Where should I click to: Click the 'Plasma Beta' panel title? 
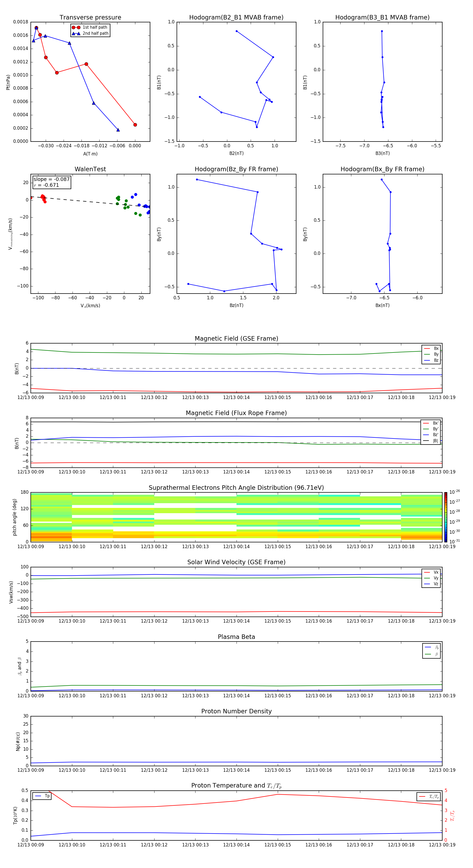pos(236,637)
